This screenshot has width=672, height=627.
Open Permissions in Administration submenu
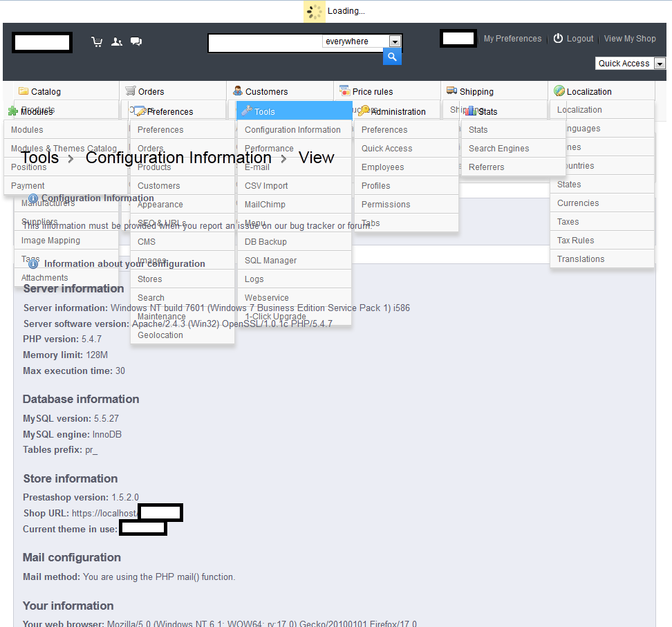[x=407, y=205]
